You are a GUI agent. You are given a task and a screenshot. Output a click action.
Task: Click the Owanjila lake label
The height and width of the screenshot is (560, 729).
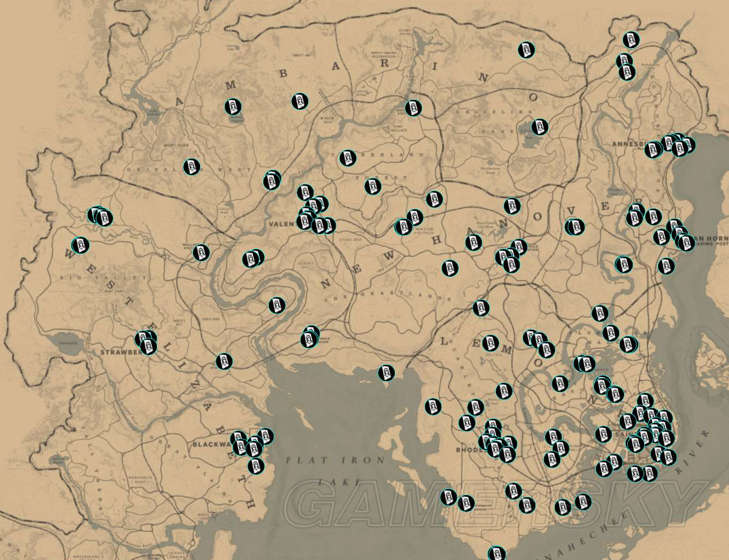click(x=69, y=342)
